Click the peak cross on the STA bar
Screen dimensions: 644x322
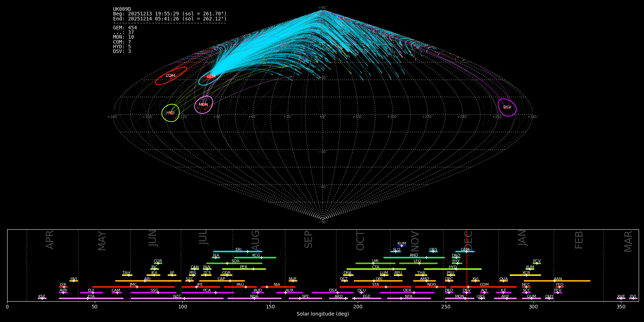coord(386,287)
